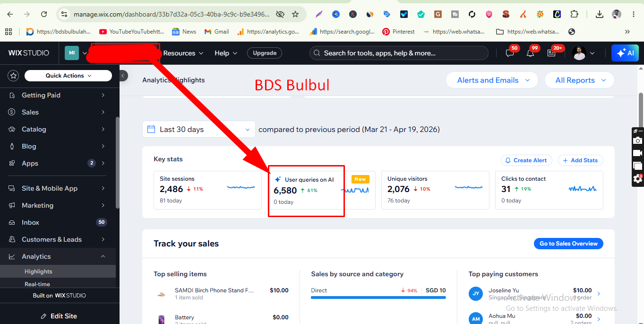The image size is (644, 324).
Task: Reload the page with refresh icon
Action: [44, 14]
